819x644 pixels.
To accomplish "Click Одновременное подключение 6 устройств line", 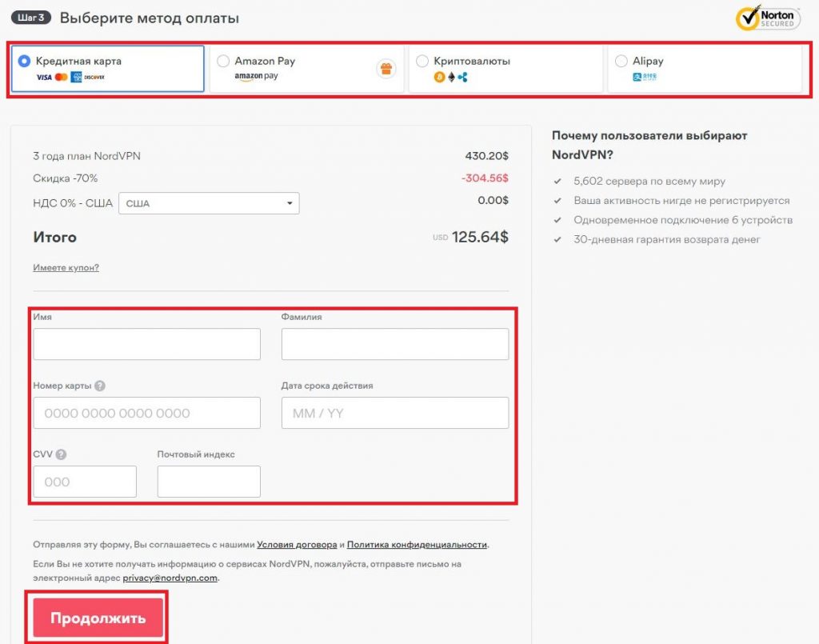I will coord(683,220).
